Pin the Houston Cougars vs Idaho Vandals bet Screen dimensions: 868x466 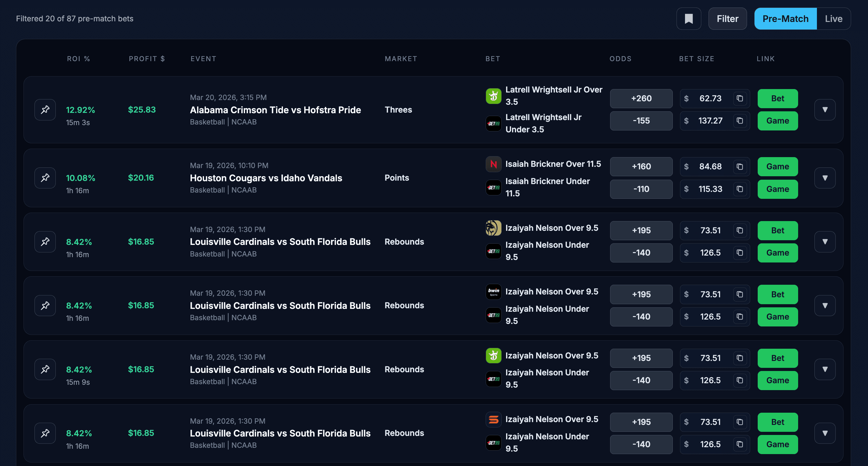[x=45, y=178]
